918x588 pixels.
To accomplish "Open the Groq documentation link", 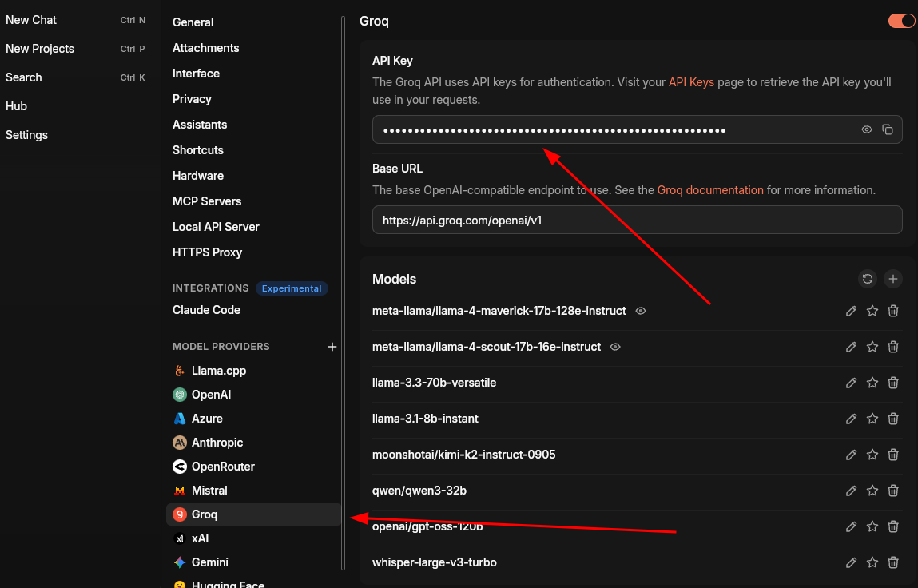I will (710, 190).
